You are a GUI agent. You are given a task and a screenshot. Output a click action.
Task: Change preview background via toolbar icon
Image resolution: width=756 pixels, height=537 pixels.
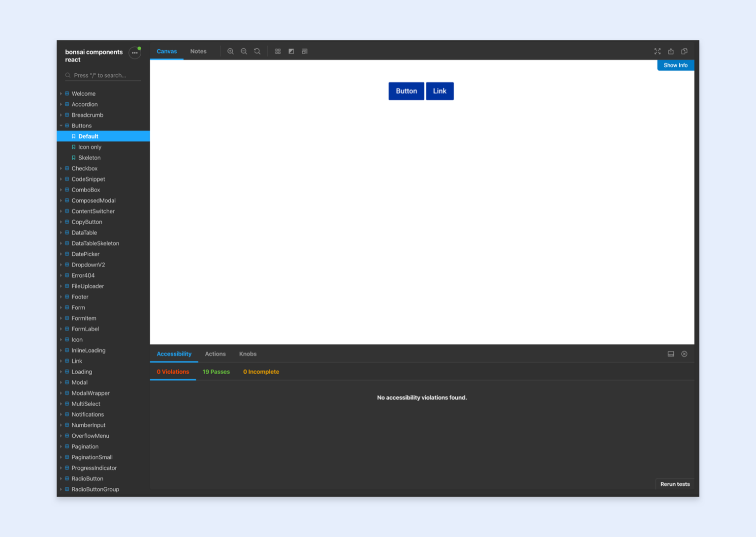pos(291,51)
